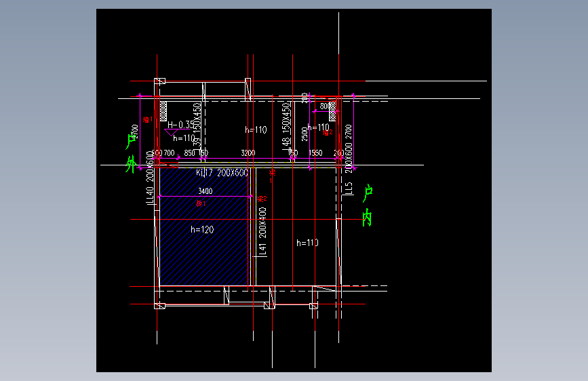Click the L41 200X400 beam label

coord(262,231)
